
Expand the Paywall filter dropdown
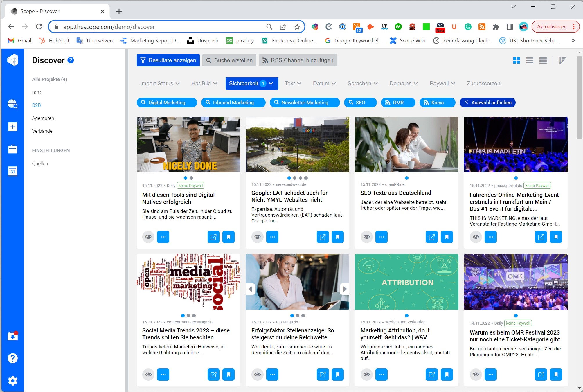[x=442, y=84]
